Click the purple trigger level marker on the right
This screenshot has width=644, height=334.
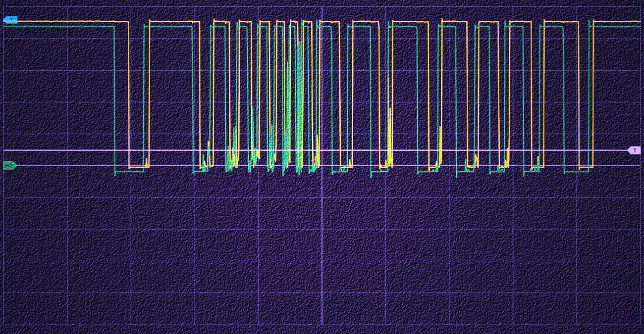(x=636, y=149)
